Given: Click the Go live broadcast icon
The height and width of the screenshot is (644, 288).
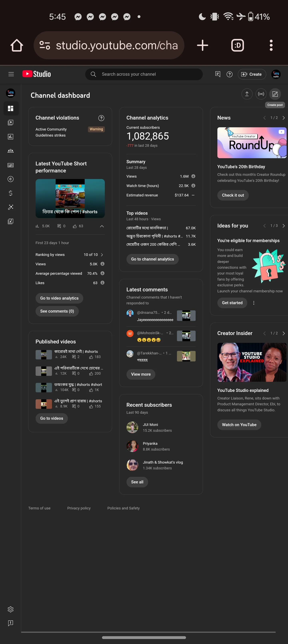Looking at the screenshot, I should pos(261,94).
